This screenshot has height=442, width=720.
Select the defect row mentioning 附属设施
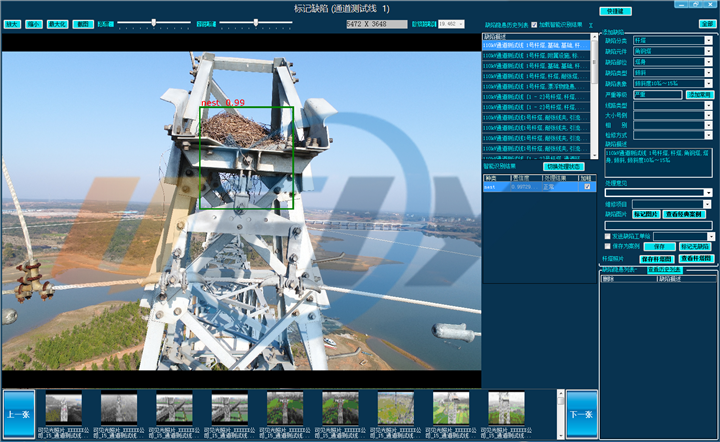click(536, 56)
